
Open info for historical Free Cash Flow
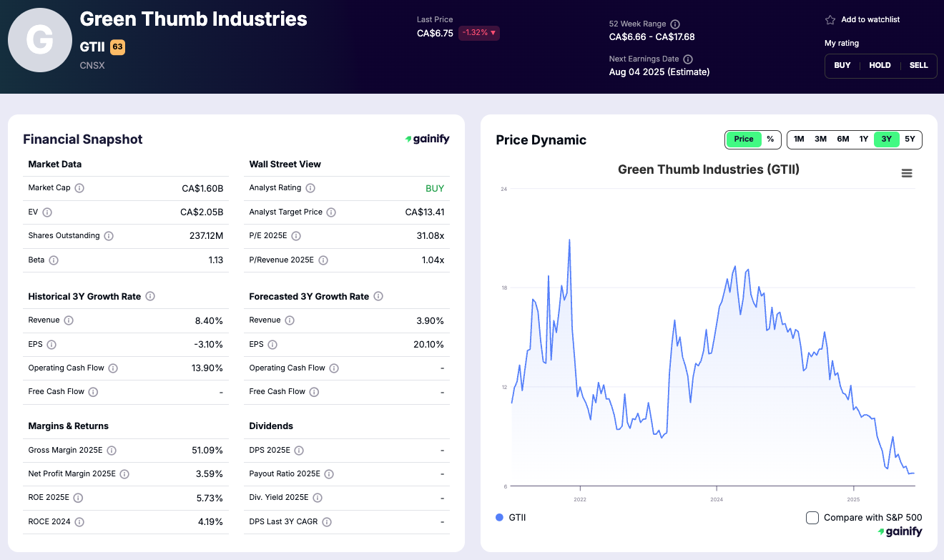click(93, 392)
